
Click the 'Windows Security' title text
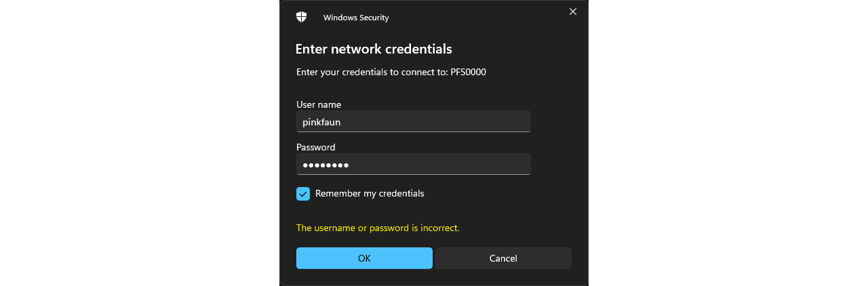point(356,18)
